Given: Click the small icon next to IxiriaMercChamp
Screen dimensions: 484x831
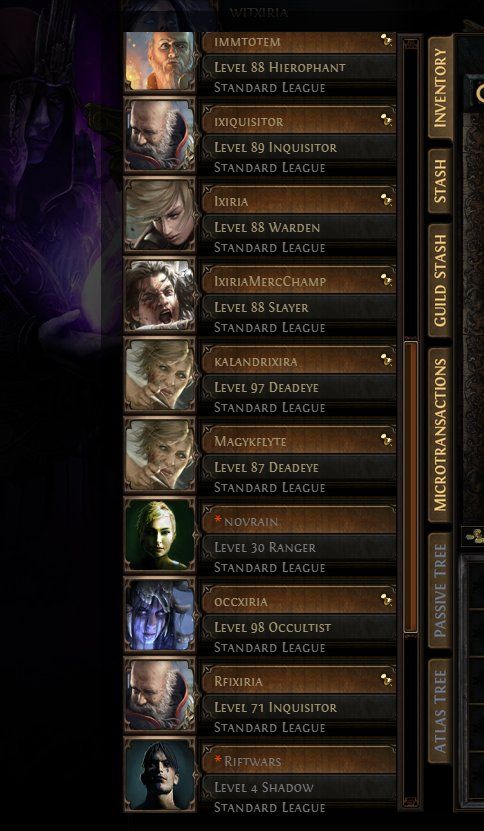Looking at the screenshot, I should tap(386, 280).
